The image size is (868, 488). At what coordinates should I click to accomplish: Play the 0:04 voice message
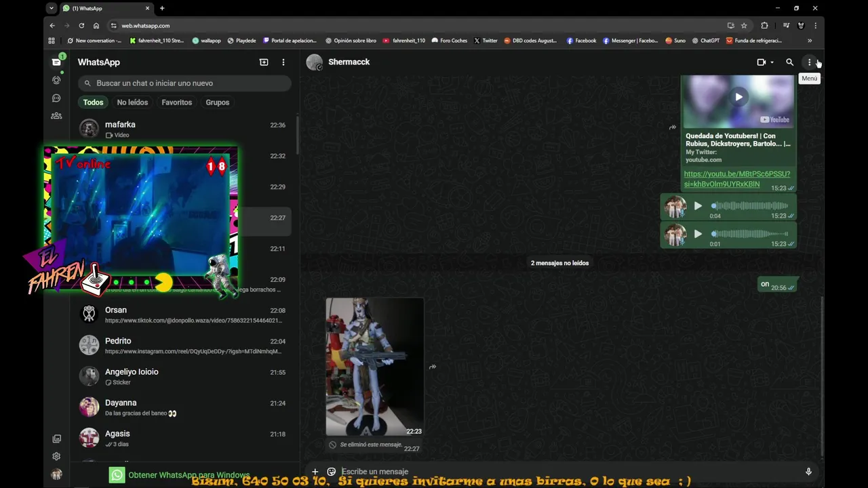tap(698, 205)
